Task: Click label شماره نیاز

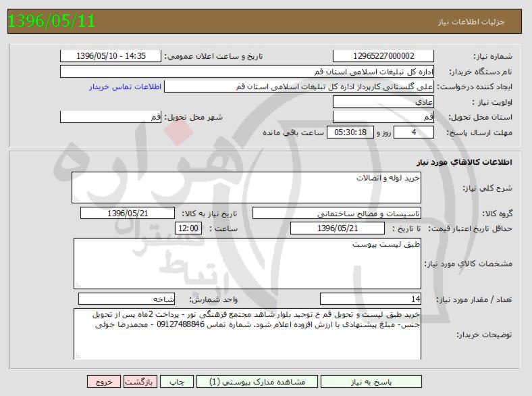Action: [x=493, y=56]
